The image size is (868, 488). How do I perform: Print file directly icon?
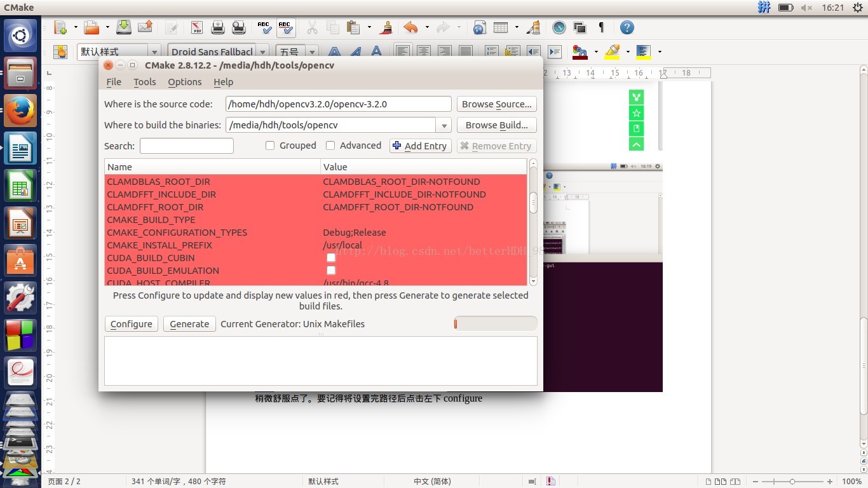tap(218, 27)
